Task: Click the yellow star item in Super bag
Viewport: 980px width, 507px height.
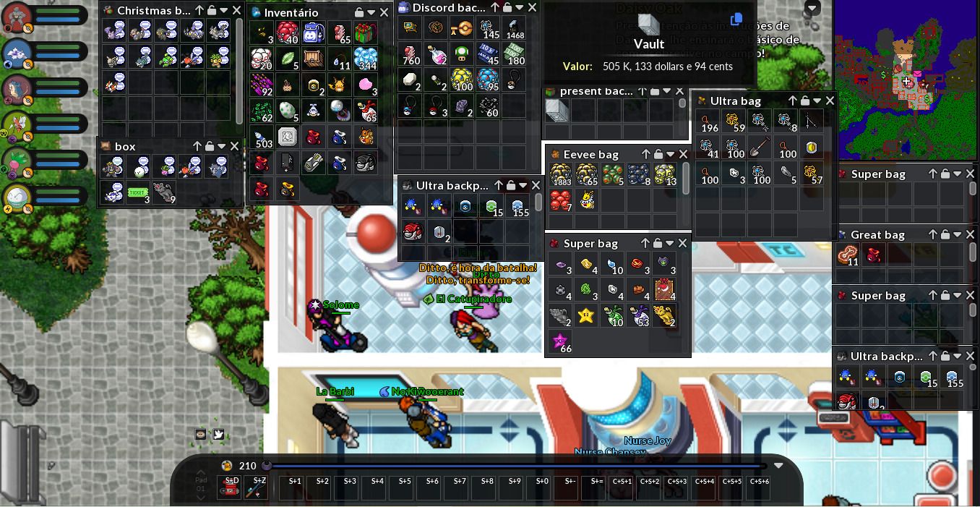Action: 586,315
